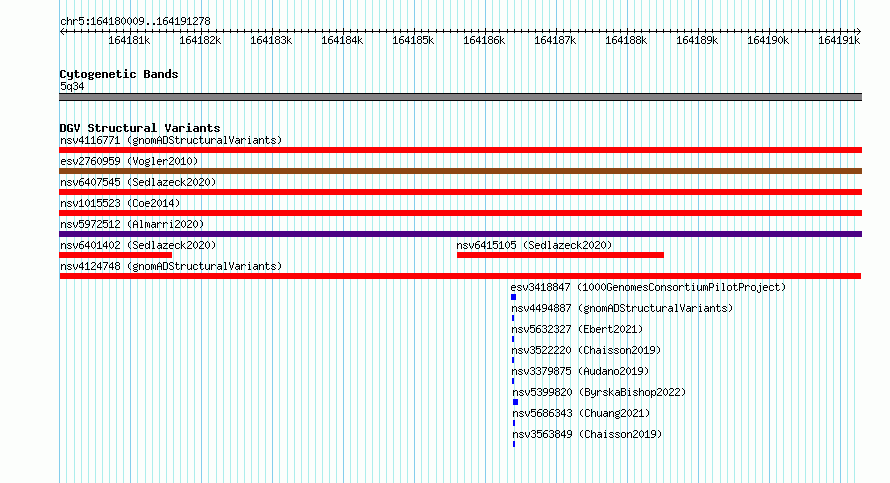Image resolution: width=890 pixels, height=483 pixels.
Task: Open the nsv5686343 Chuang2021 variant label
Action: point(581,413)
